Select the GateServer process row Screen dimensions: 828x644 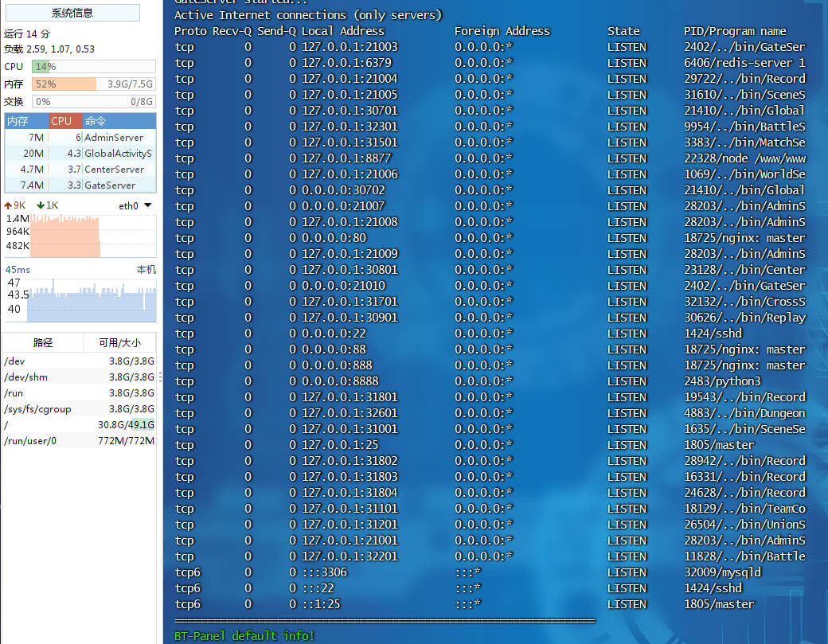(x=80, y=185)
